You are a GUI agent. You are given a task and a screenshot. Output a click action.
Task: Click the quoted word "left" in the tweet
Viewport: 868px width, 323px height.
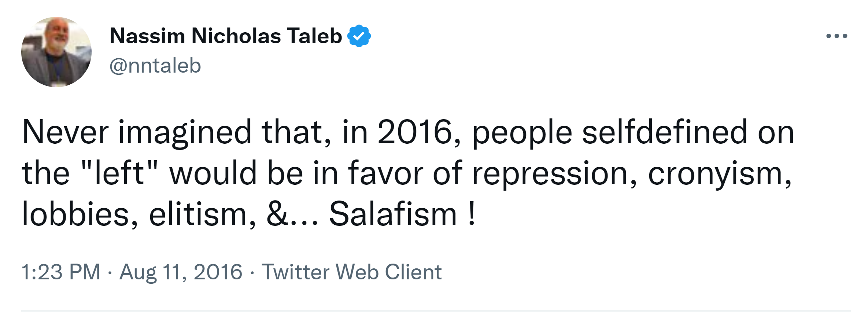pyautogui.click(x=119, y=173)
